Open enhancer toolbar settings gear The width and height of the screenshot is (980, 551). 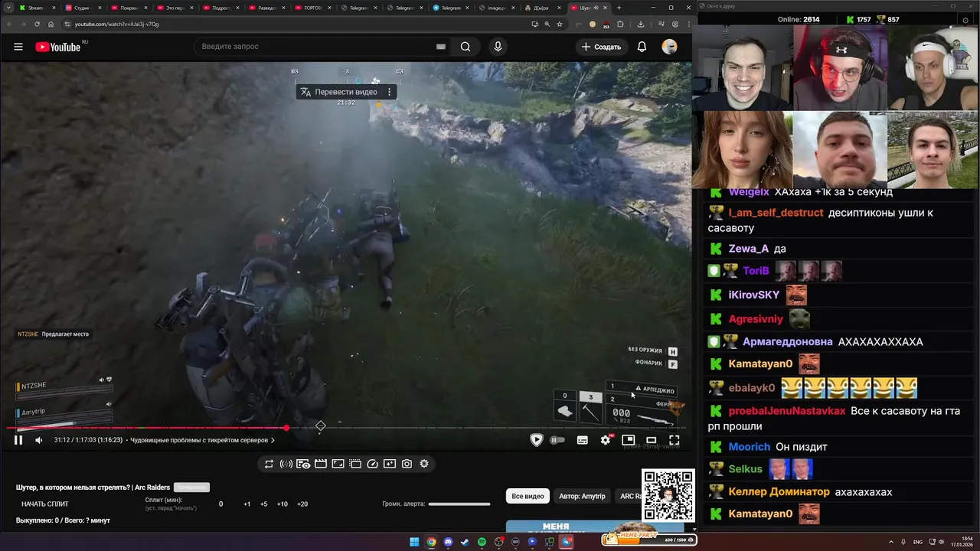pyautogui.click(x=424, y=464)
